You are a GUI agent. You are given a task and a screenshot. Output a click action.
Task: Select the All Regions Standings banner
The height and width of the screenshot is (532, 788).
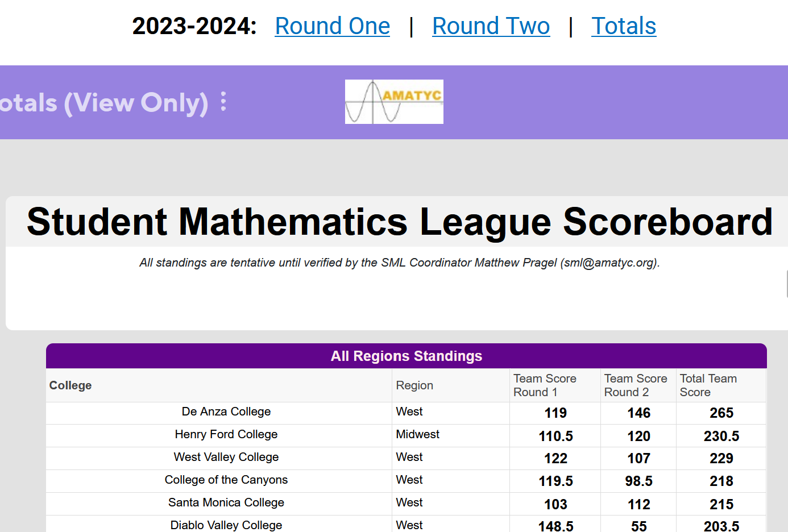click(406, 356)
